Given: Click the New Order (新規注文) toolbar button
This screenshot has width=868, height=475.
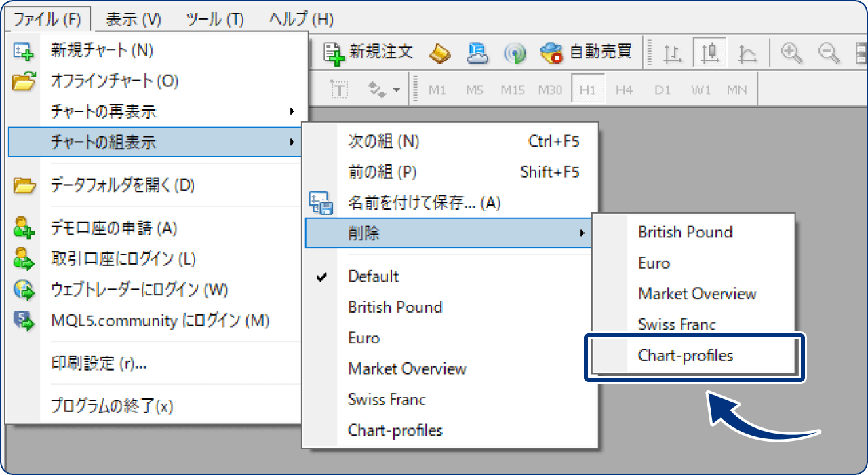Looking at the screenshot, I should click(368, 52).
